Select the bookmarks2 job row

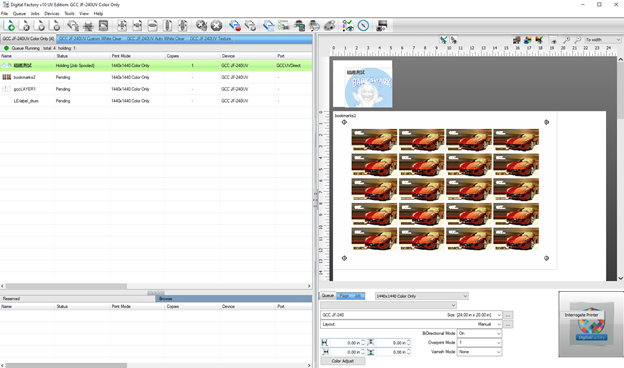[156, 77]
